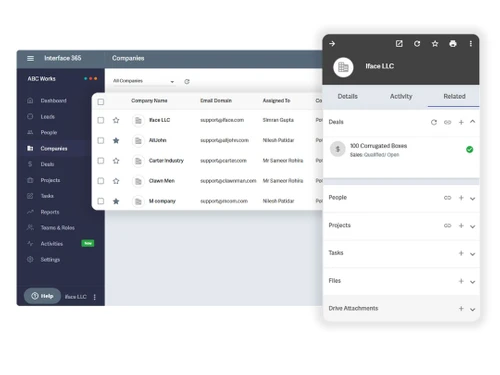This screenshot has height=375, width=500.
Task: Add a new file with plus icon
Action: (x=461, y=281)
